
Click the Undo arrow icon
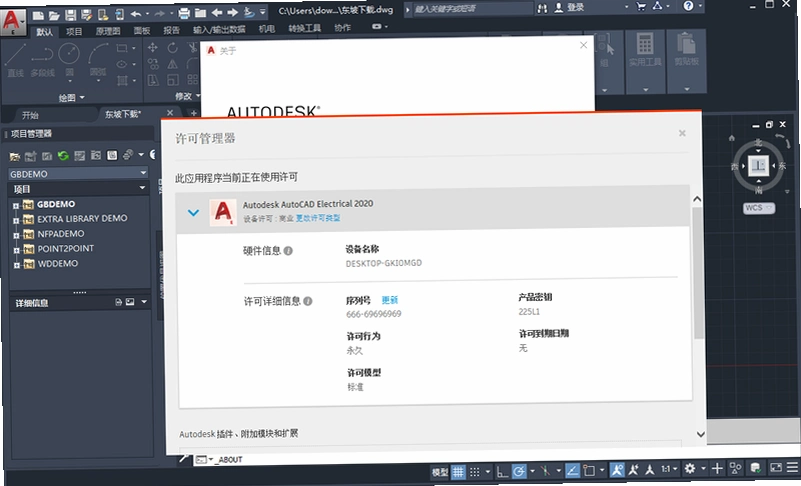136,14
